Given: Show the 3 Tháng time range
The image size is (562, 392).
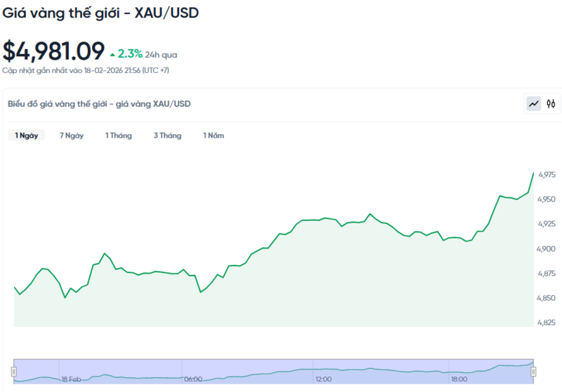Looking at the screenshot, I should [x=167, y=136].
